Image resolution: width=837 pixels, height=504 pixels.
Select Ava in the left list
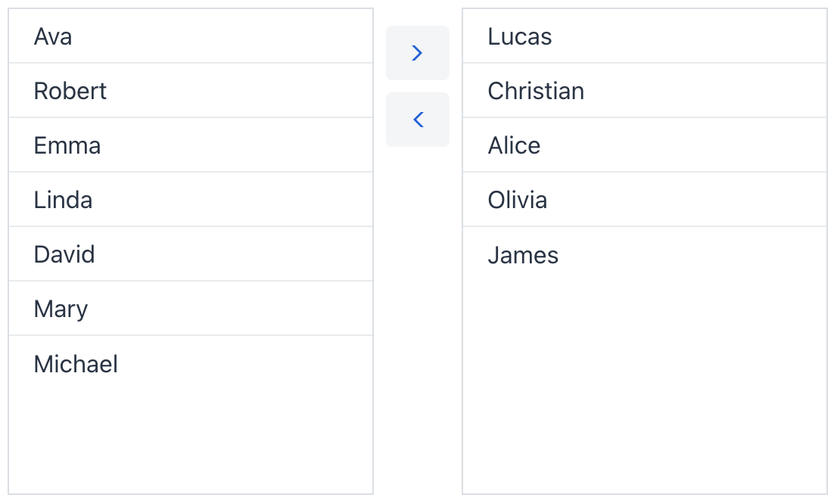click(191, 36)
